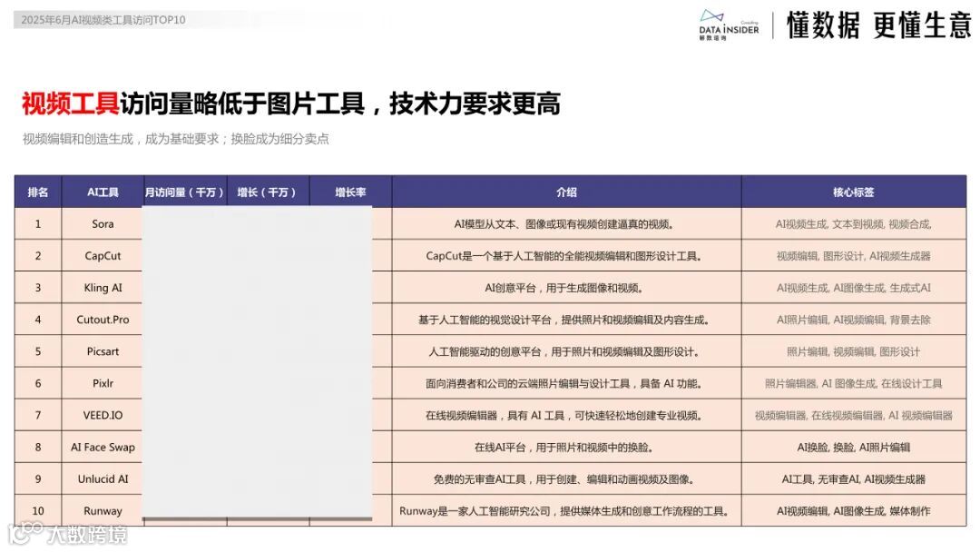Click description '在线AI平台，用于照片和视频中的换脸'
Viewport: 980px width, 552px height.
pyautogui.click(x=565, y=447)
